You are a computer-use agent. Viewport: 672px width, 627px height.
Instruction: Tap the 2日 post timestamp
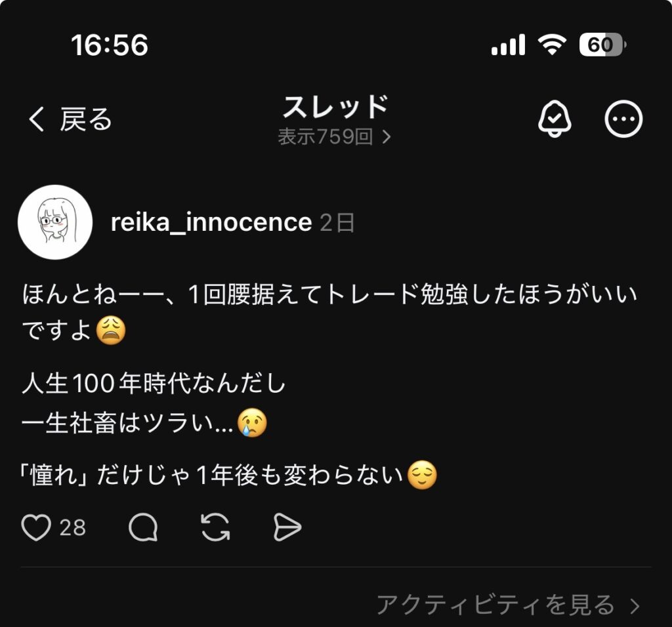[338, 223]
